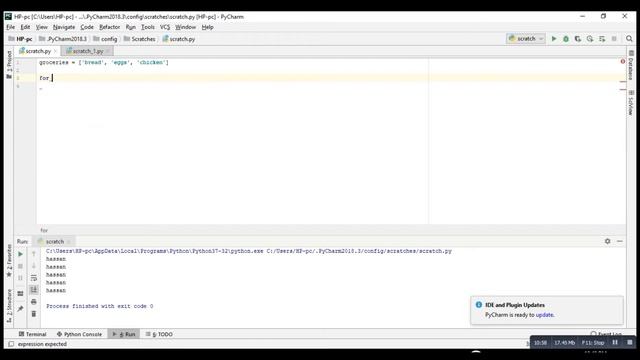
Task: Start debugging with the green bug icon
Action: pos(566,39)
